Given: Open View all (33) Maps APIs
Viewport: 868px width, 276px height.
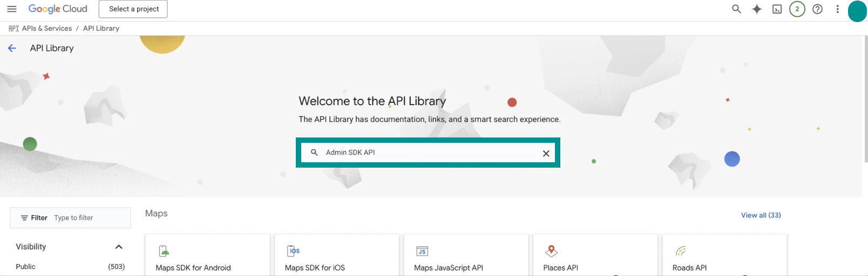Looking at the screenshot, I should click(761, 215).
